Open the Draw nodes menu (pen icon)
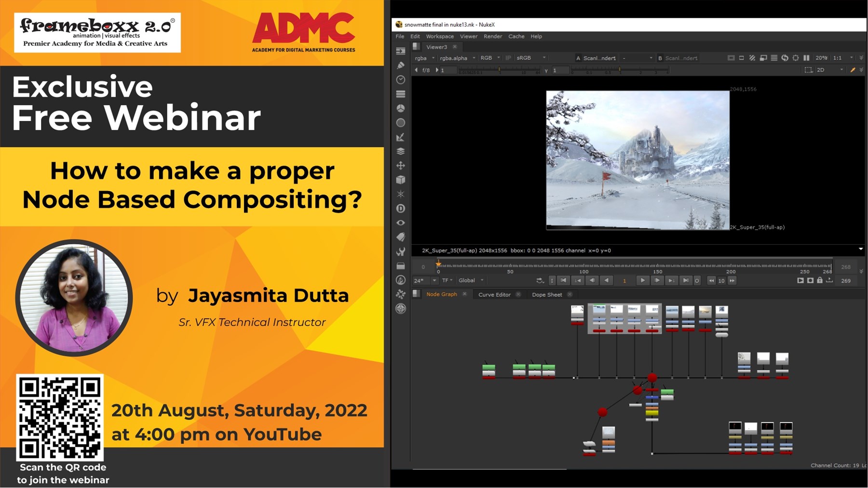Image resolution: width=868 pixels, height=488 pixels. click(x=400, y=65)
